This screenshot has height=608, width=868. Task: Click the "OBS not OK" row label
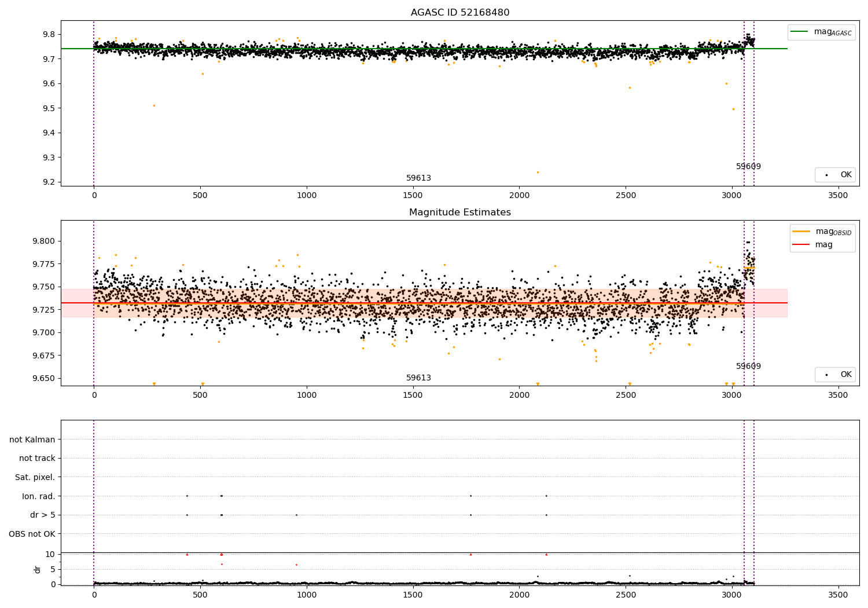pos(32,534)
